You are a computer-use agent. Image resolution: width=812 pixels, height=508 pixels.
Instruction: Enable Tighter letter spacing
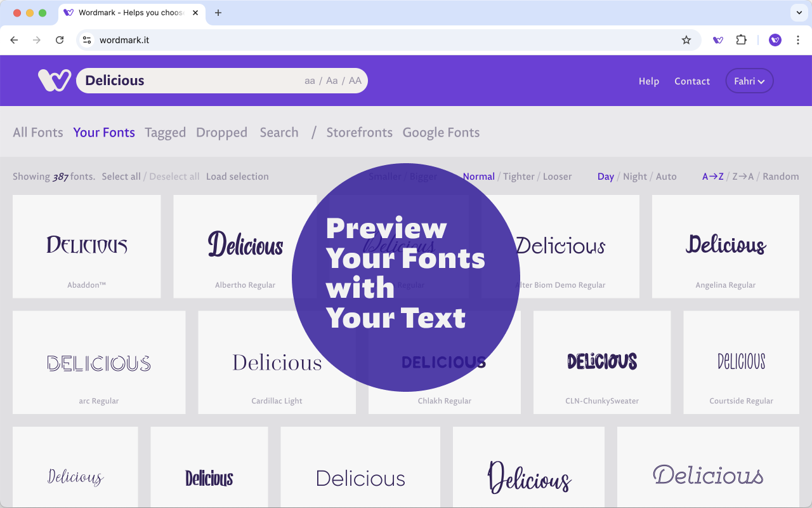pyautogui.click(x=519, y=176)
